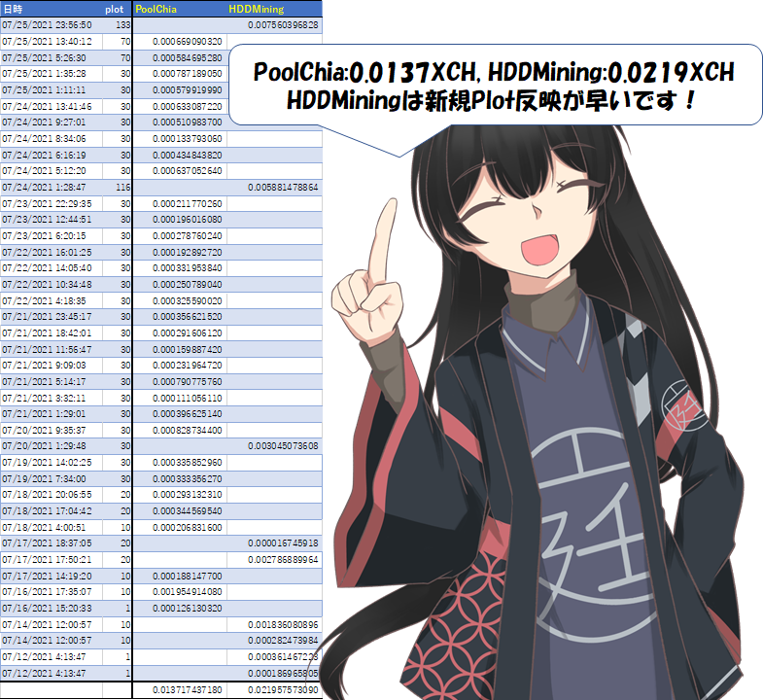Select the HDDMining total 0.021957573090
763x700 pixels.
click(283, 689)
